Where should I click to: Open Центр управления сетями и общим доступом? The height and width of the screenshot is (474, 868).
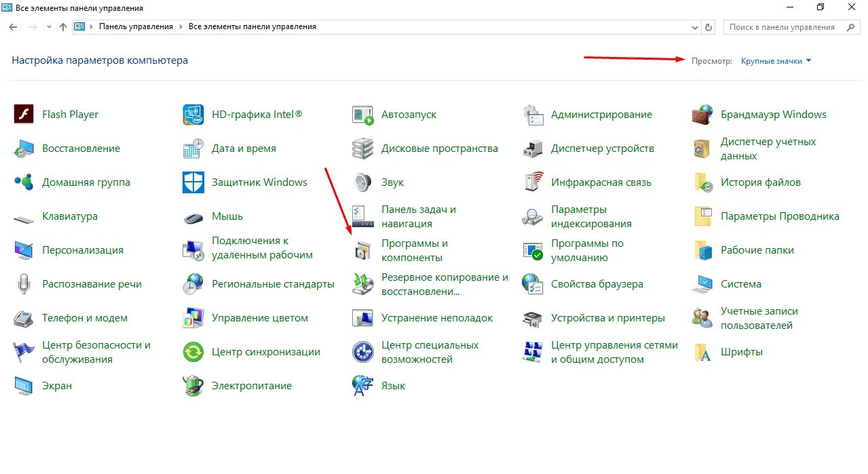click(614, 352)
